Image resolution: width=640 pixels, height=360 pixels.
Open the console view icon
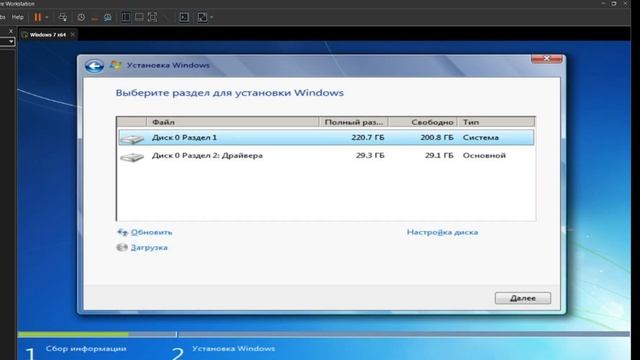(x=184, y=17)
